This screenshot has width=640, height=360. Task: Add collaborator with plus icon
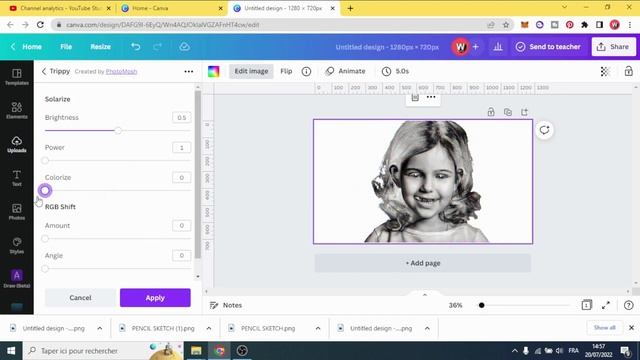476,47
